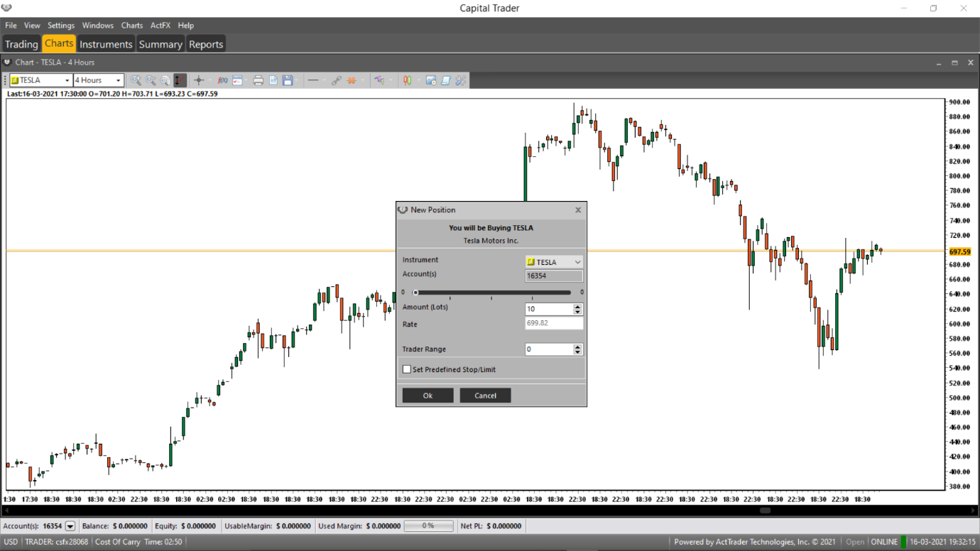Open the File menu
Screen dimensions: 980x551
point(11,26)
